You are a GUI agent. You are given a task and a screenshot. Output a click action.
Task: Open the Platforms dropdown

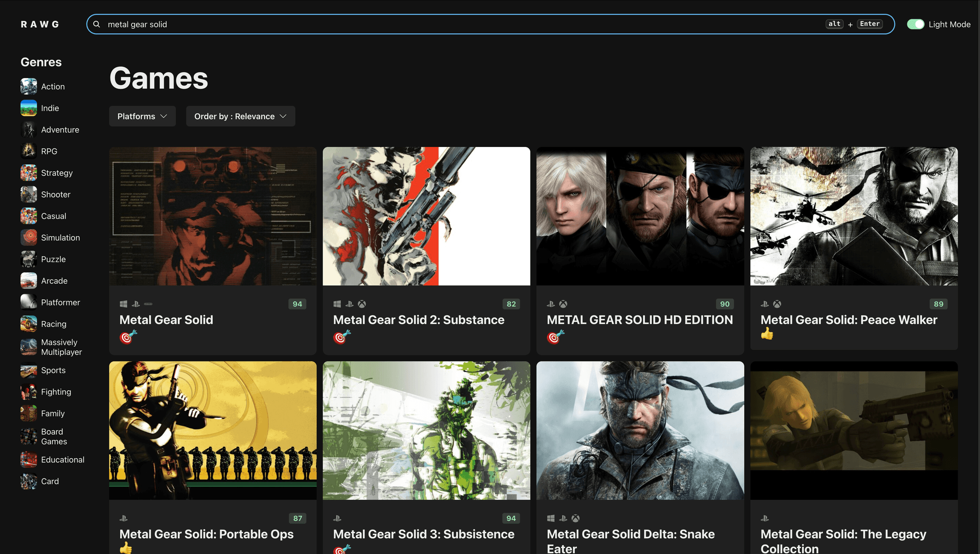click(143, 116)
